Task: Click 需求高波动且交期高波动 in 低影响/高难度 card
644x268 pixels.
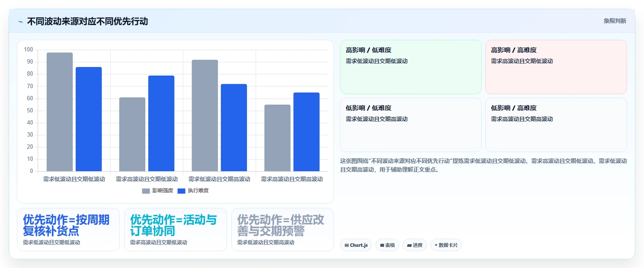Action: tap(522, 119)
